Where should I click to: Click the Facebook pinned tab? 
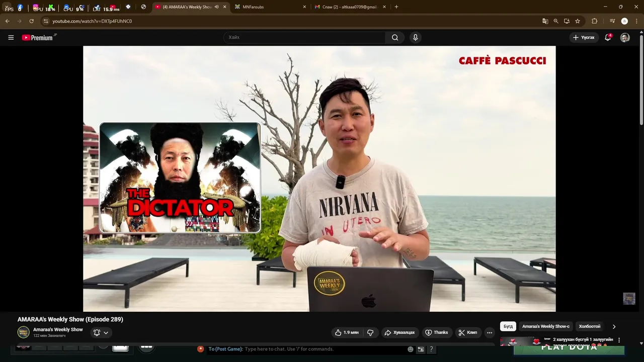coord(20,7)
